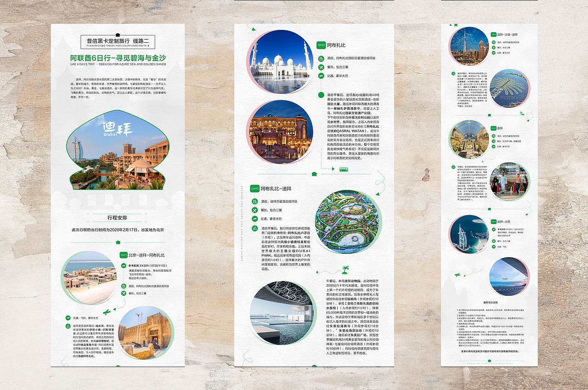
Task: Open the old fort photo with flag
Action: tap(146, 333)
